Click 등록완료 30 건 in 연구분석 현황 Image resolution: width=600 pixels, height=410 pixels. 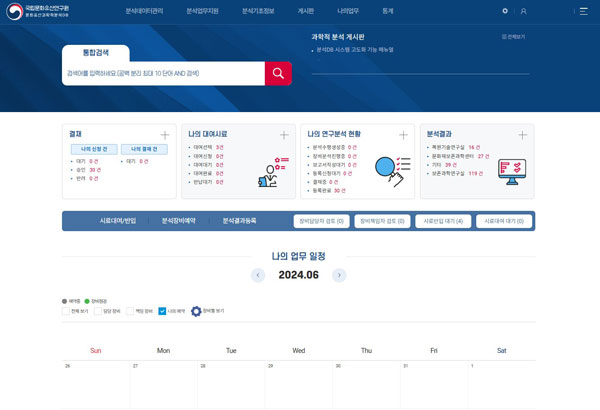329,191
